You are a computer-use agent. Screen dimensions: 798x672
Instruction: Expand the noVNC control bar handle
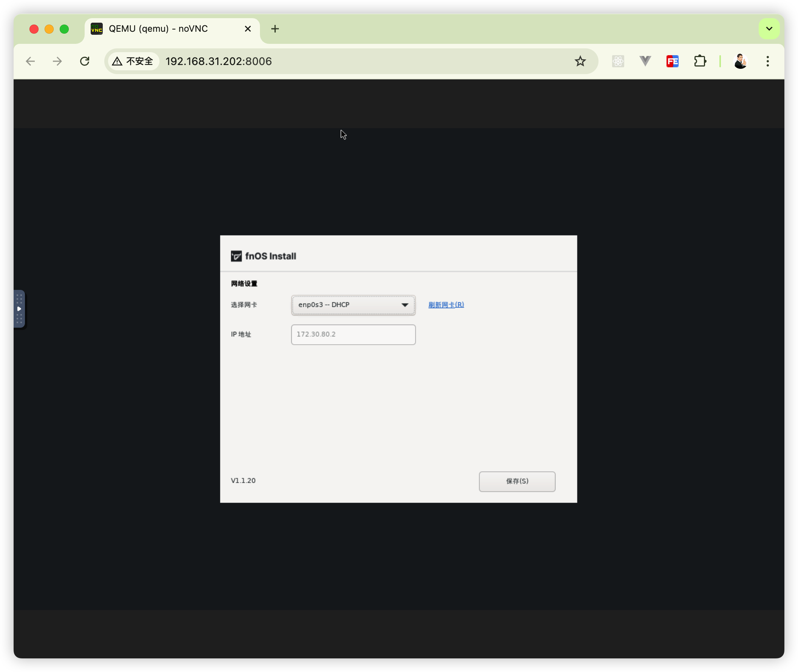[19, 308]
